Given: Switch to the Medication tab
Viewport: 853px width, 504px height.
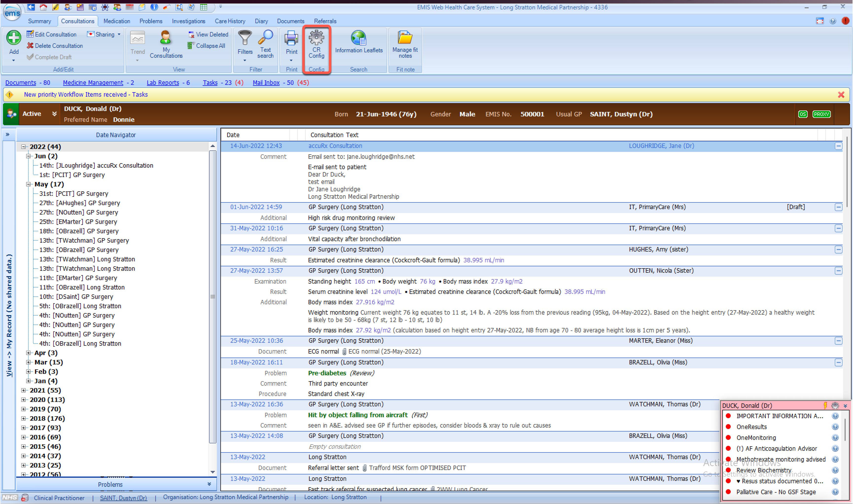Looking at the screenshot, I should (116, 21).
